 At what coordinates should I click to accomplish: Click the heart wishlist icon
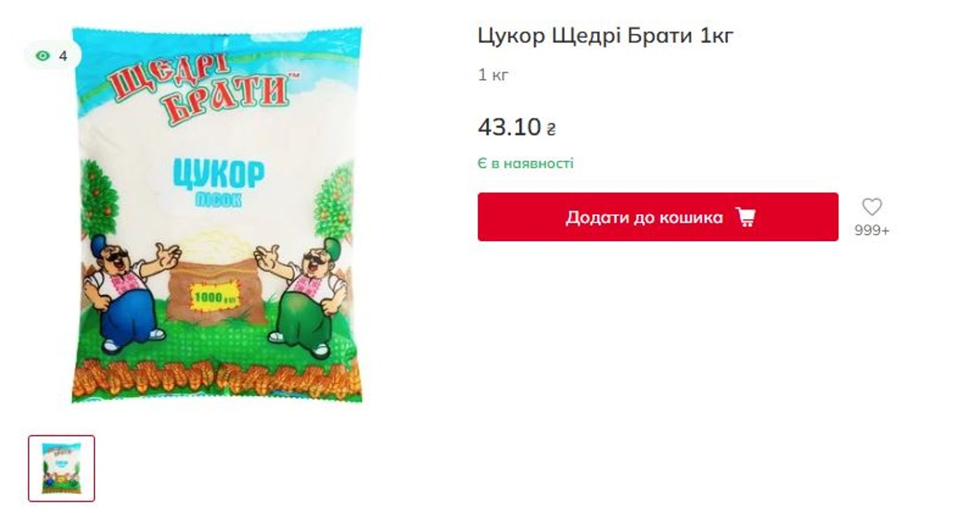click(871, 207)
